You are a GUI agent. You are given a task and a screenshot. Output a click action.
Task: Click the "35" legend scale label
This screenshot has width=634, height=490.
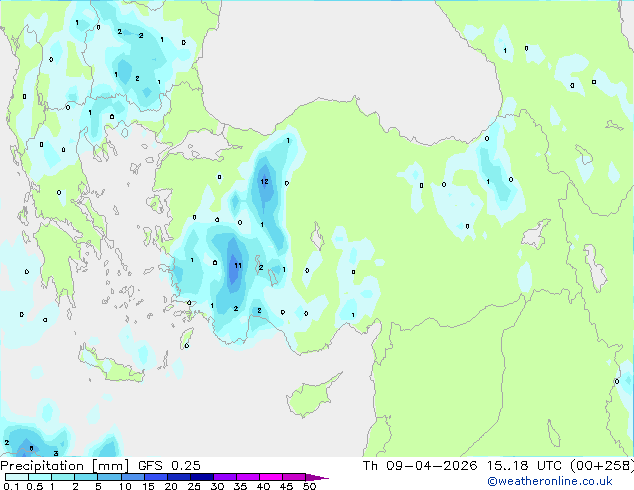click(240, 486)
